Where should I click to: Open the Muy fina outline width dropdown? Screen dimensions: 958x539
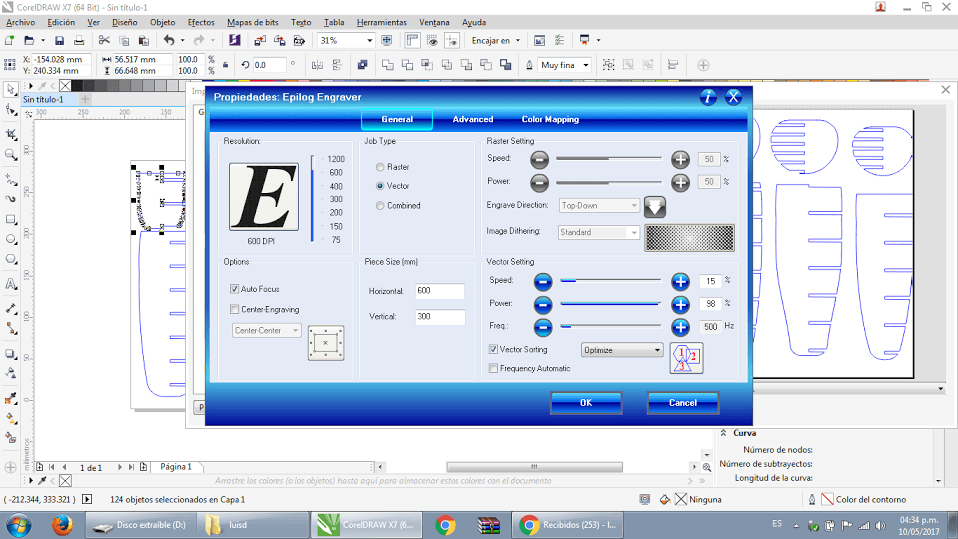[x=585, y=65]
